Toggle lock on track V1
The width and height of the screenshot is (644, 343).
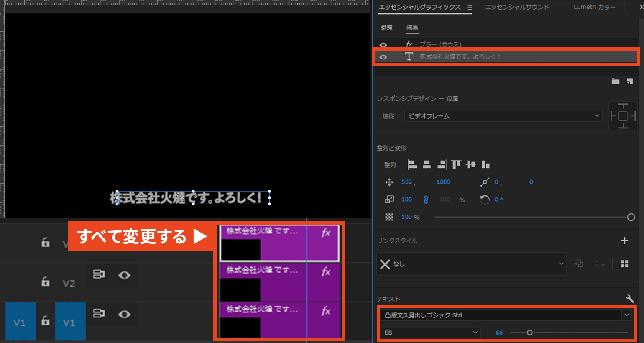point(46,321)
